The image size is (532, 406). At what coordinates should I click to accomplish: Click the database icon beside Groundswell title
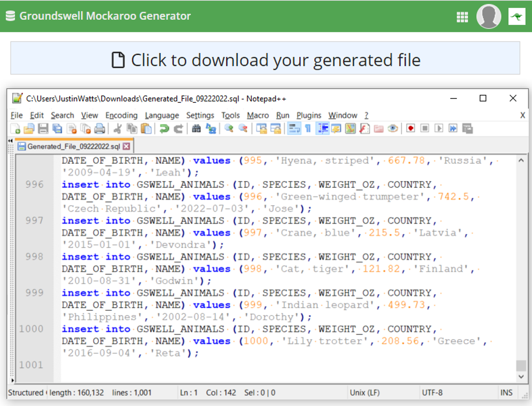10,16
